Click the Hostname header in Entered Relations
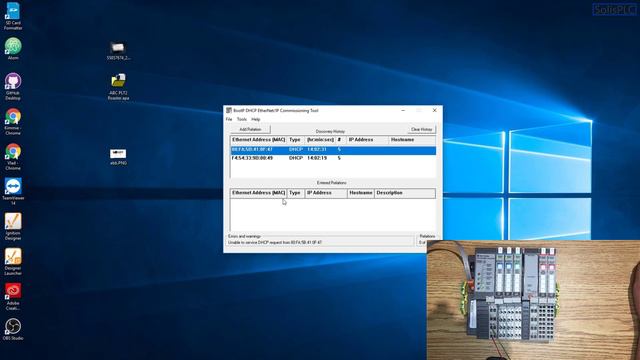This screenshot has height=360, width=640. 361,193
